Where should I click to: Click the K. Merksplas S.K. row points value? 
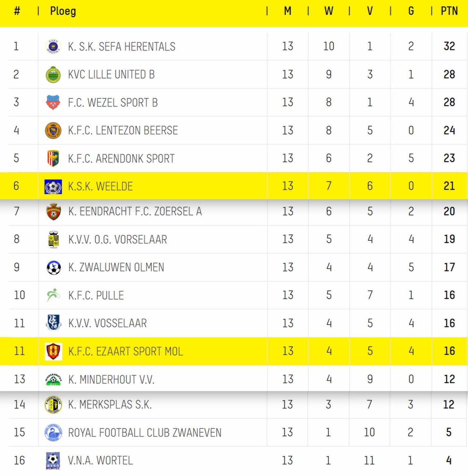point(449,405)
